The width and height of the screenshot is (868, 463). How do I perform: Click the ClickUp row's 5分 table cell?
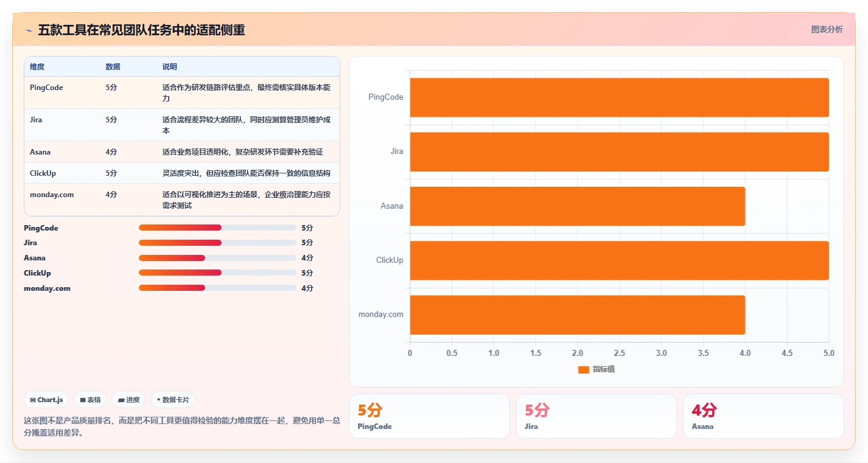[111, 173]
